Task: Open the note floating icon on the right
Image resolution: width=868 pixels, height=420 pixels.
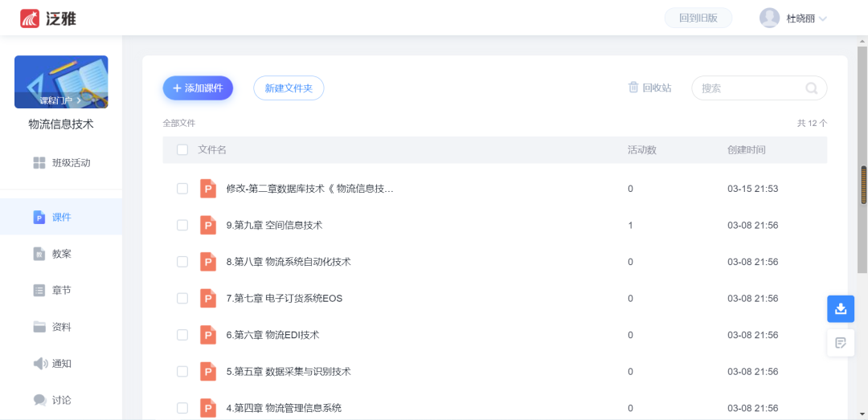Action: 841,343
